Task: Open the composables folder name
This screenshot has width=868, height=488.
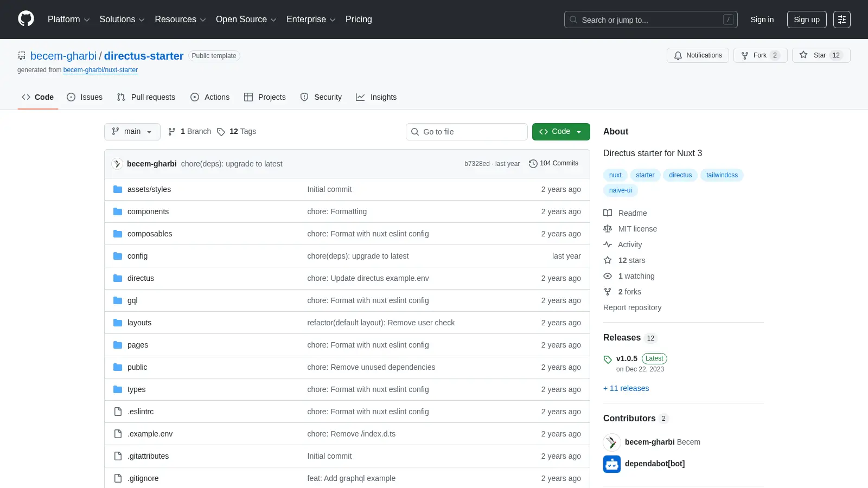Action: (x=150, y=234)
